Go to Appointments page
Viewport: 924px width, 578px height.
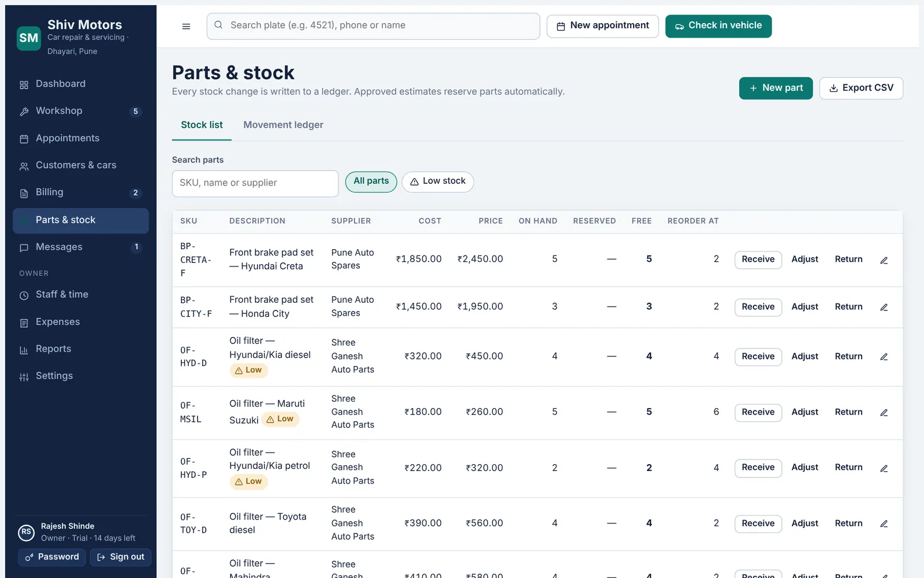[81, 138]
